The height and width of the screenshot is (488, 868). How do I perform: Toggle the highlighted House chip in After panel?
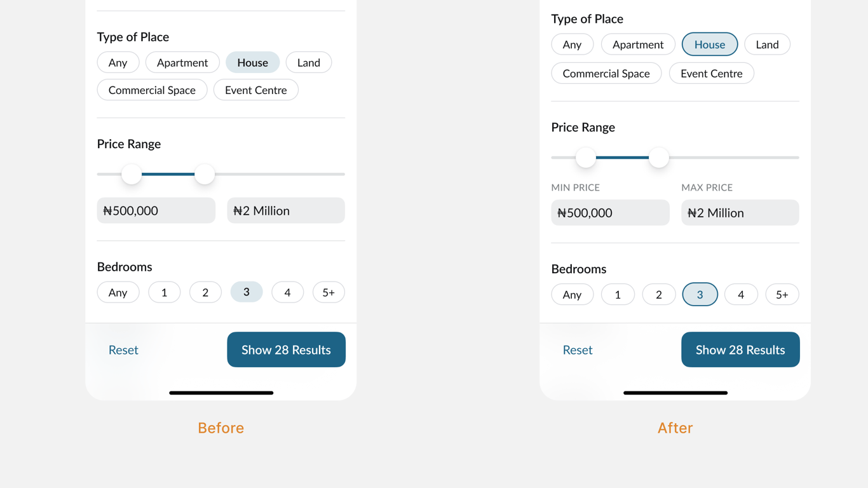click(x=709, y=44)
